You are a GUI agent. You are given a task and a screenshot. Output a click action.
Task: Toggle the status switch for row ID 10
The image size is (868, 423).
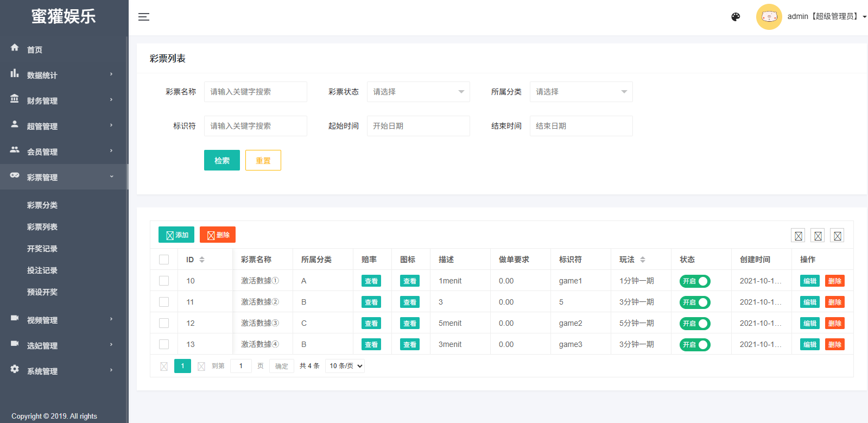click(695, 281)
